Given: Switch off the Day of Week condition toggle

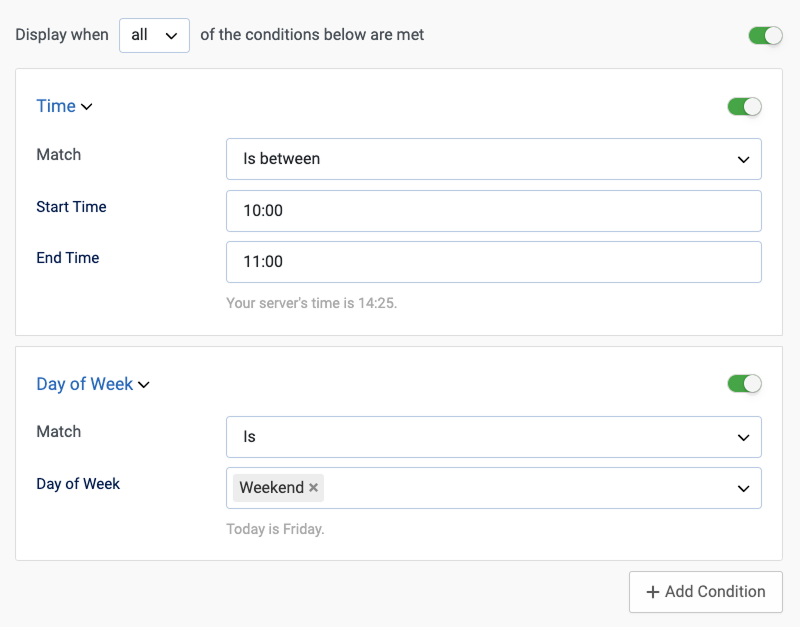Looking at the screenshot, I should click(744, 383).
